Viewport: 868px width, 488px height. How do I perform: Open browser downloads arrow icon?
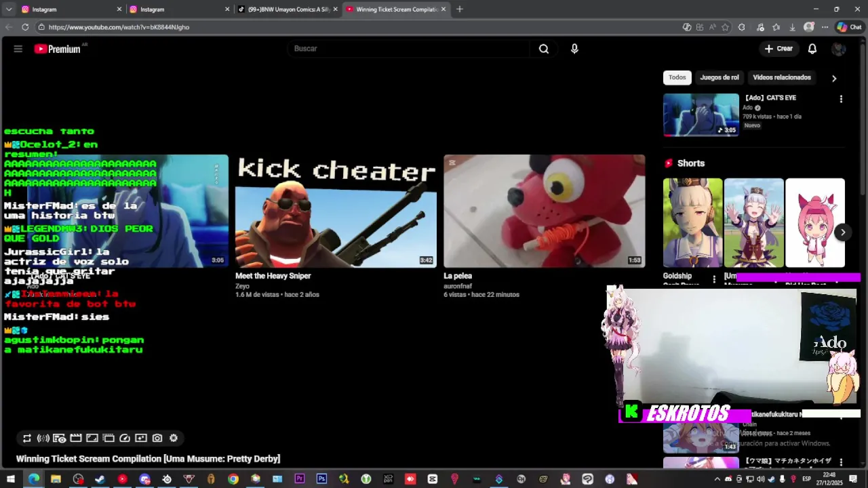[x=792, y=27]
